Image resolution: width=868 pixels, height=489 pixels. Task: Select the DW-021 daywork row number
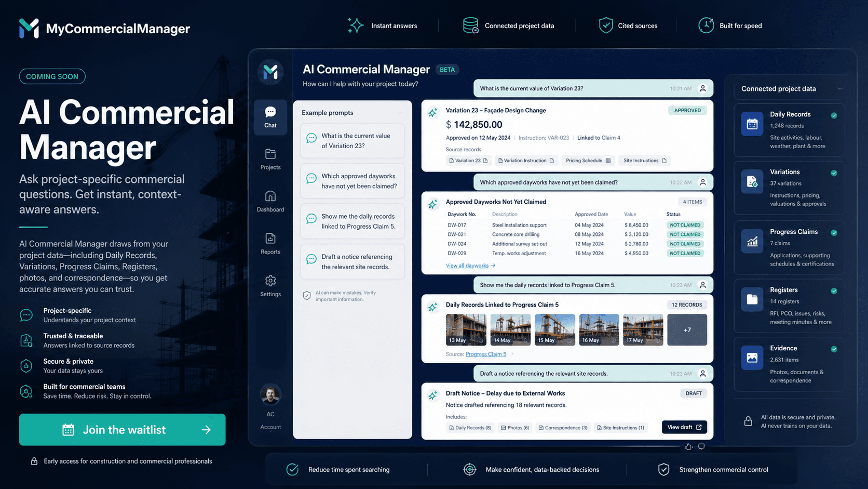click(457, 234)
